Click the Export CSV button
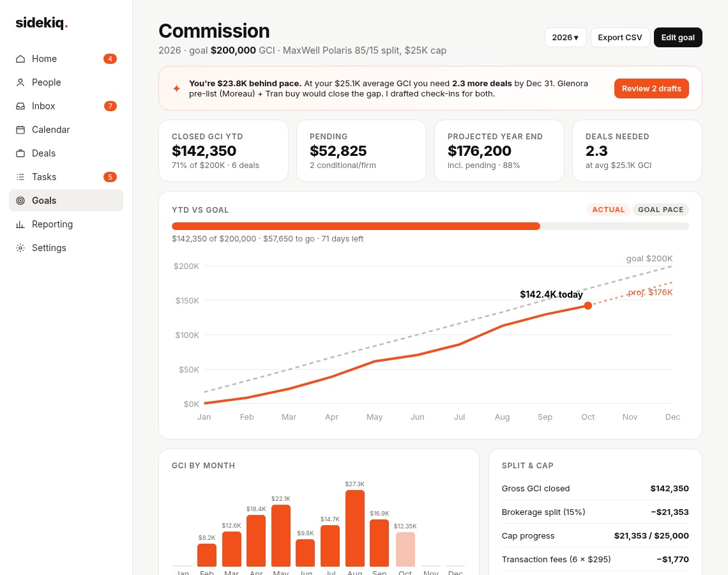Image resolution: width=728 pixels, height=575 pixels. pyautogui.click(x=620, y=38)
